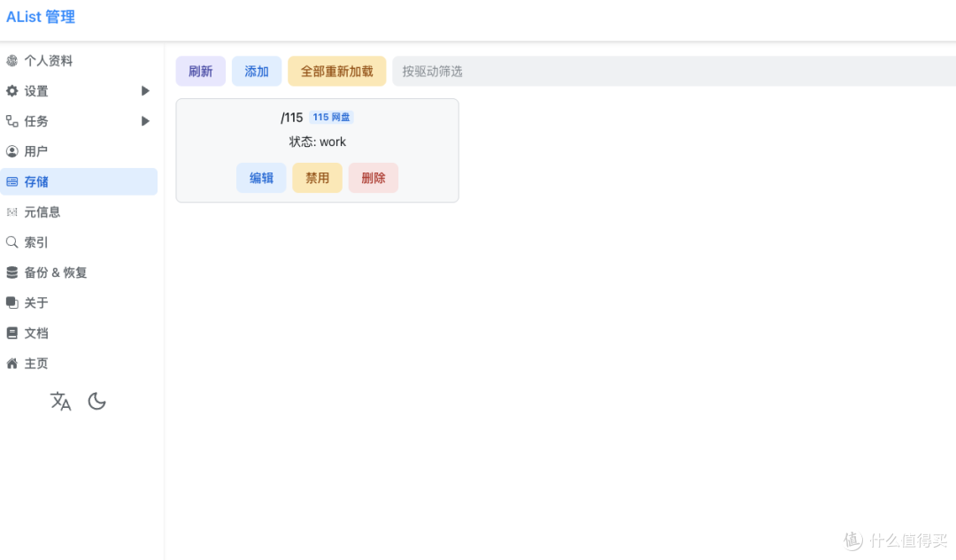Click the 全部重新加载 button
This screenshot has width=956, height=560.
[336, 72]
